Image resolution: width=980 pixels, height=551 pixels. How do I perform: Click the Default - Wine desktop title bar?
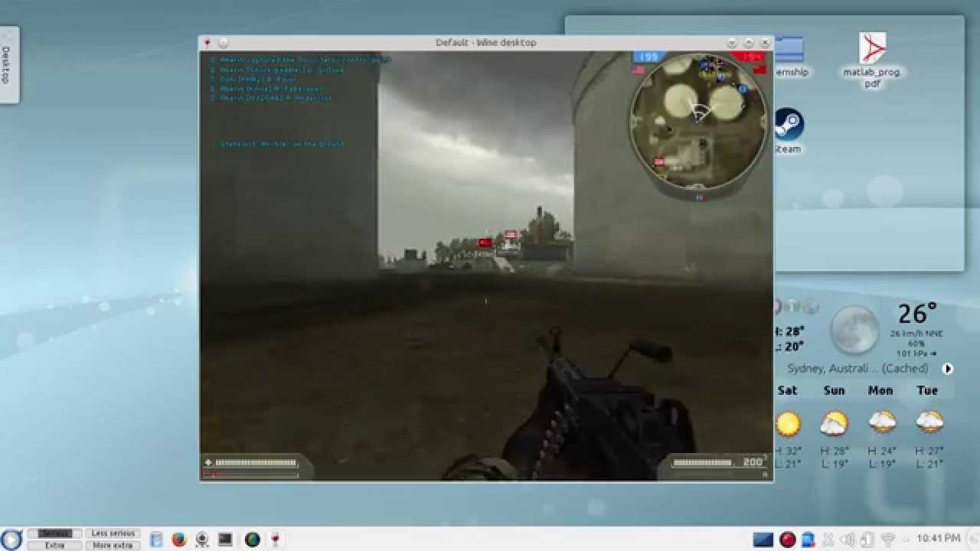coord(485,43)
